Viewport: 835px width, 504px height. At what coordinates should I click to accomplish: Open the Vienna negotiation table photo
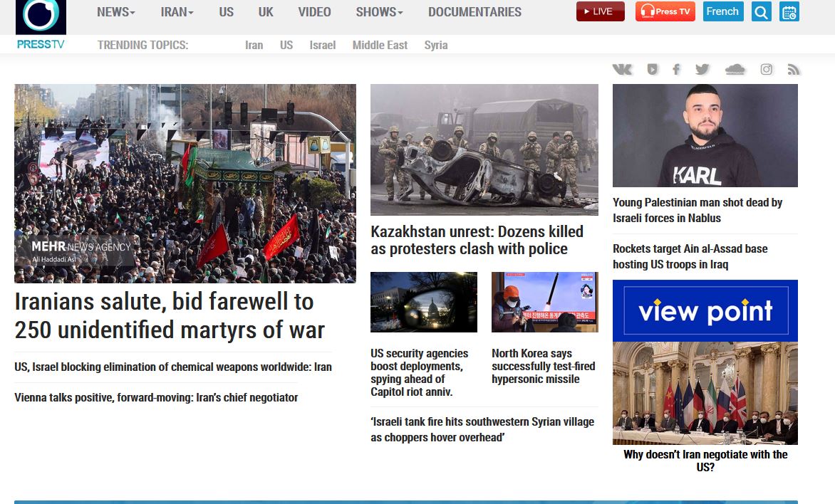(705, 393)
